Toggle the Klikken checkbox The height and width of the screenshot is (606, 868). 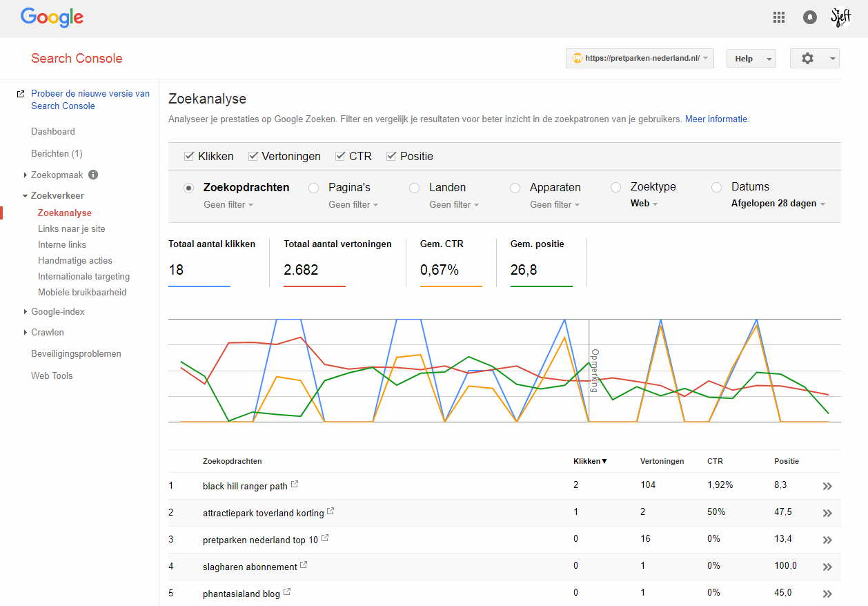click(x=189, y=156)
